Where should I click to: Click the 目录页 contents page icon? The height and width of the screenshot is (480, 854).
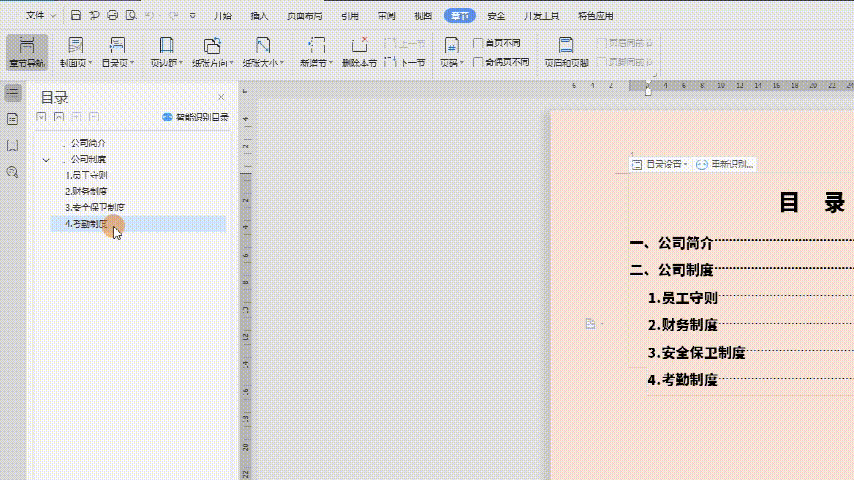pyautogui.click(x=117, y=46)
